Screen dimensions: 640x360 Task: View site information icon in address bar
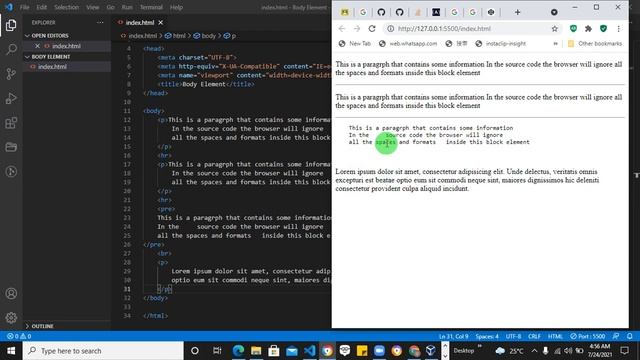tap(391, 29)
